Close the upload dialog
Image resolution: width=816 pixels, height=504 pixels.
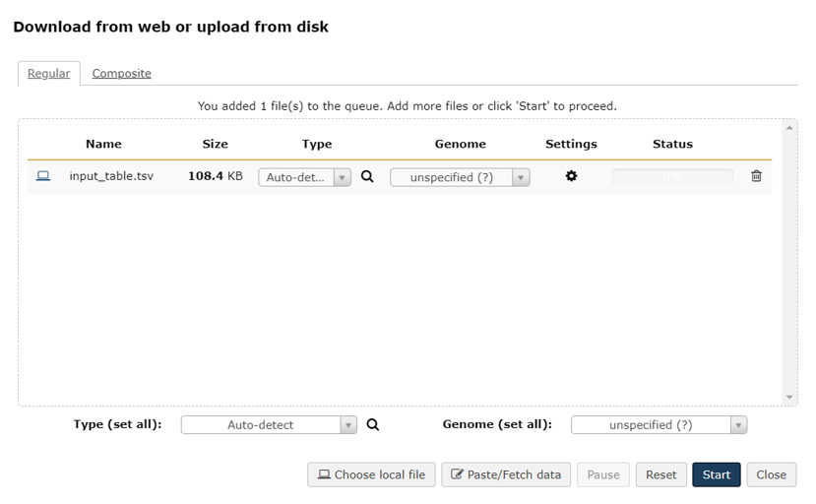pyautogui.click(x=771, y=474)
